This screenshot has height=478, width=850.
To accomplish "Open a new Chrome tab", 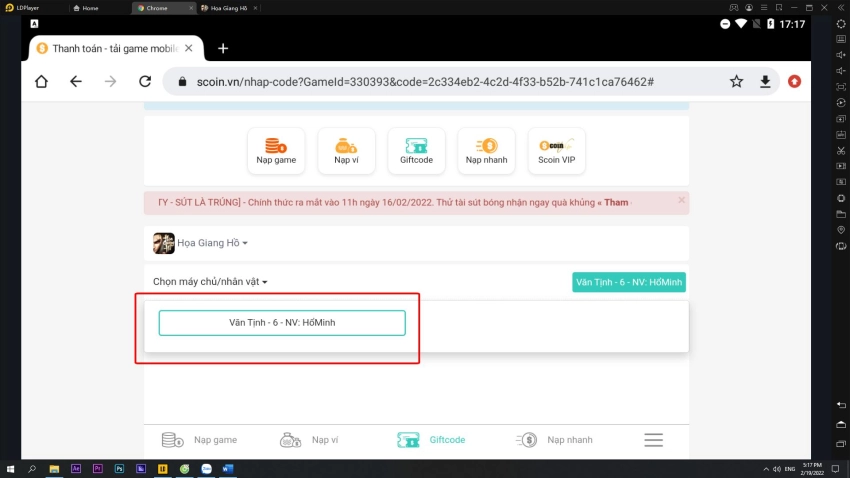I will pyautogui.click(x=223, y=49).
